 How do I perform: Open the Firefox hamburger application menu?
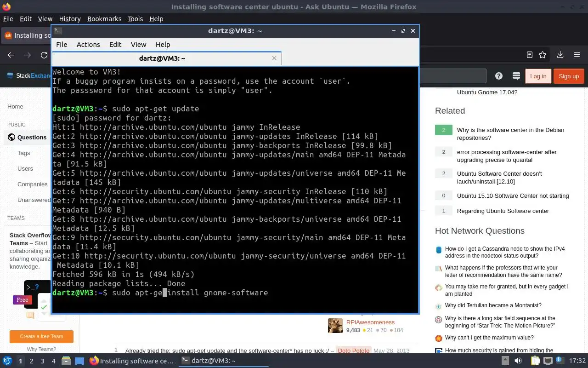tap(577, 55)
